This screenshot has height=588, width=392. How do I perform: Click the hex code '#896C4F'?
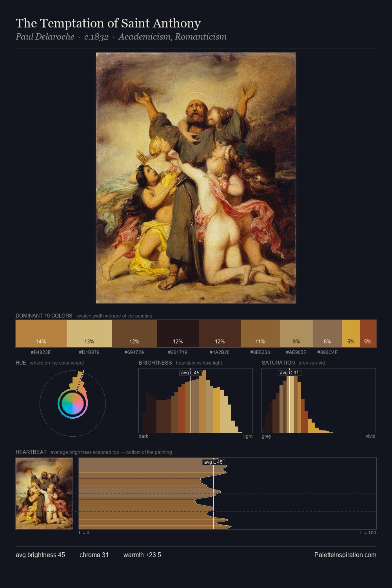click(327, 352)
